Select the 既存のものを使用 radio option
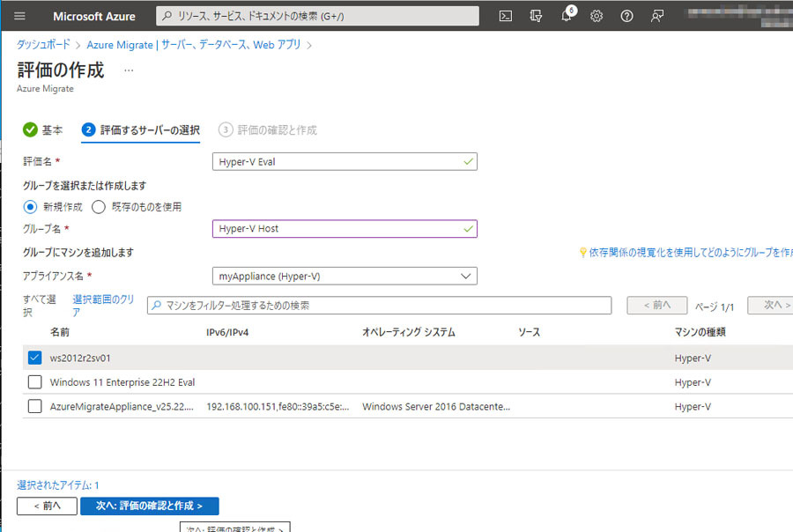This screenshot has width=793, height=532. click(99, 207)
